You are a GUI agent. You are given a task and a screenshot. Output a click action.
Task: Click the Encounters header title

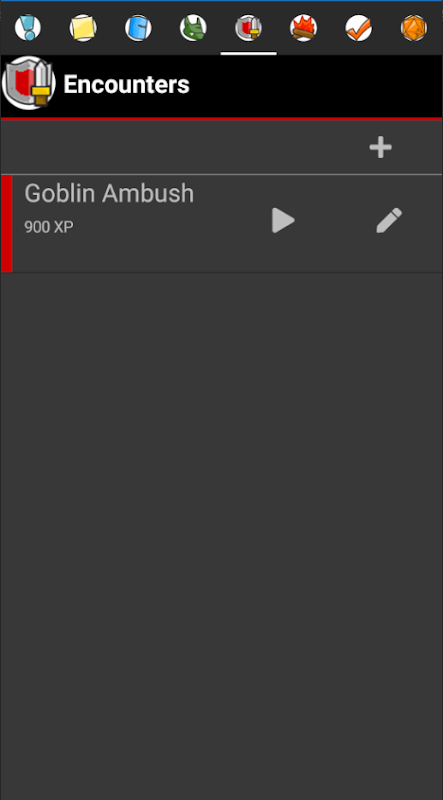coord(126,85)
